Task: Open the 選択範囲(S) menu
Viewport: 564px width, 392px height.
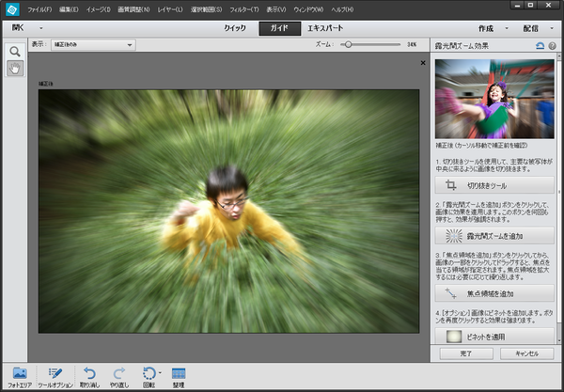Action: (x=207, y=9)
